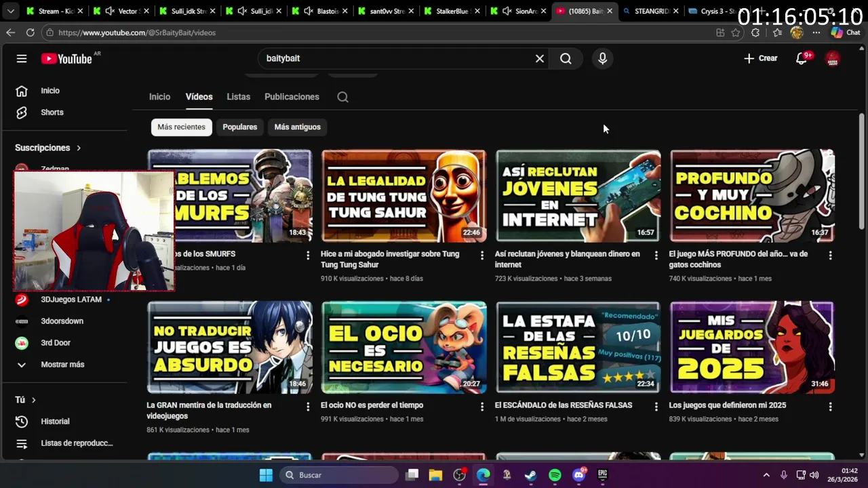Open Discord from the taskbar
Screen dimensions: 868x488
(x=578, y=475)
